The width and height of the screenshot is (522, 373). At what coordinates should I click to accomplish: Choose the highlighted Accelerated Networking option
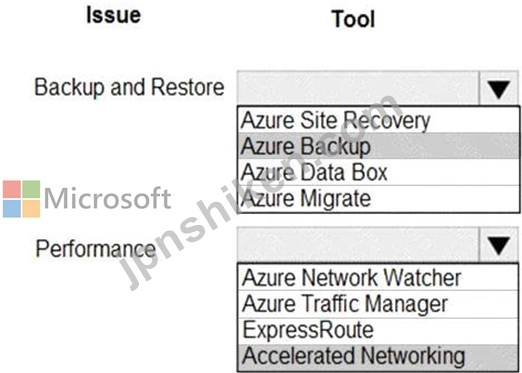(379, 356)
